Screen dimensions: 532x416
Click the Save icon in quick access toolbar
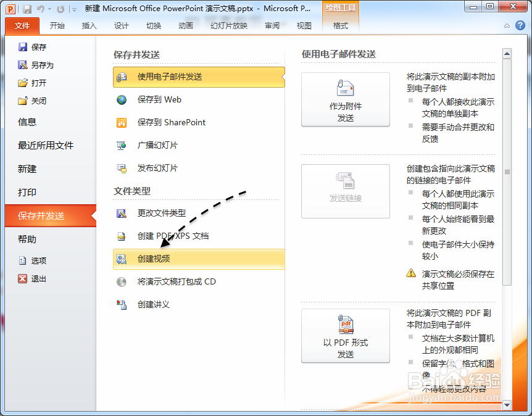click(x=27, y=9)
